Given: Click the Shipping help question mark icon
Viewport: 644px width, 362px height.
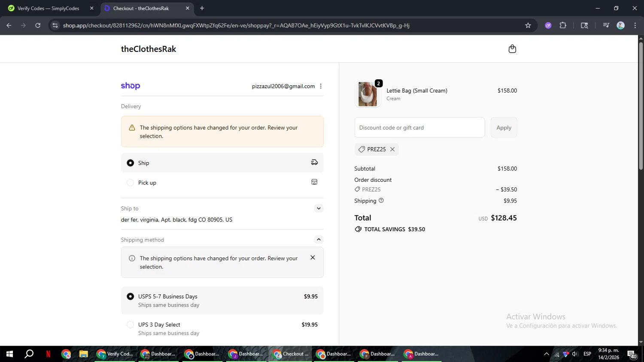Looking at the screenshot, I should point(381,200).
